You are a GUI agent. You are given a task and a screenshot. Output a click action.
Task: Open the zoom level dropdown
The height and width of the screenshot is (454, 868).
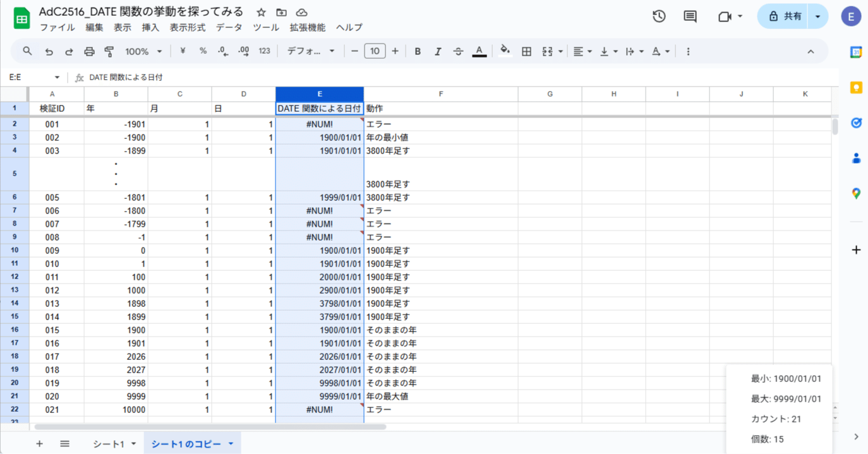[x=143, y=51]
